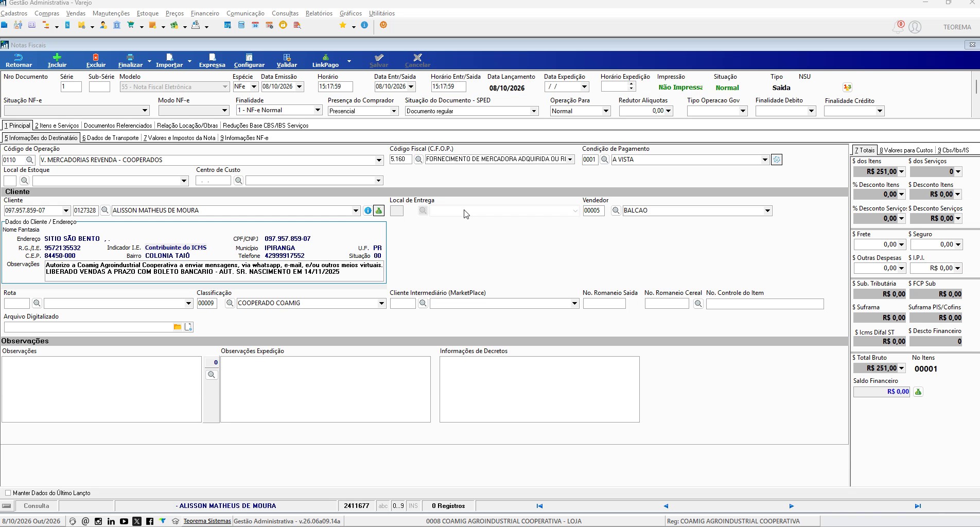This screenshot has width=980, height=527.
Task: Open the Condição de Pagamento A VISTA dropdown
Action: (765, 160)
